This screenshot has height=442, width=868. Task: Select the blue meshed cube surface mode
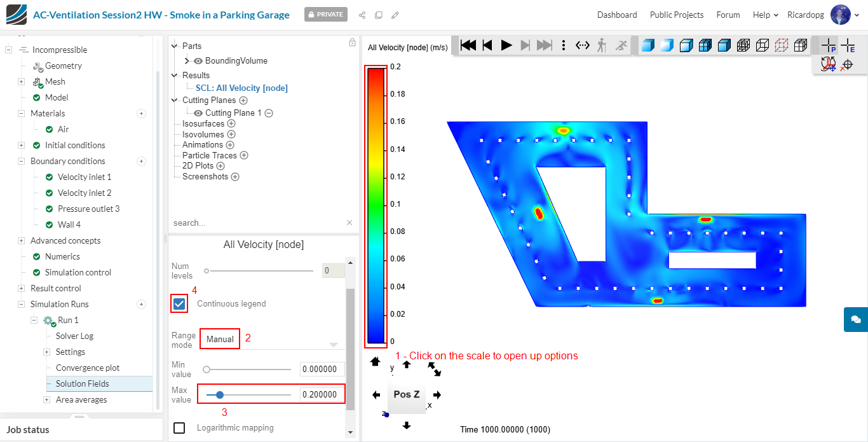tap(705, 45)
